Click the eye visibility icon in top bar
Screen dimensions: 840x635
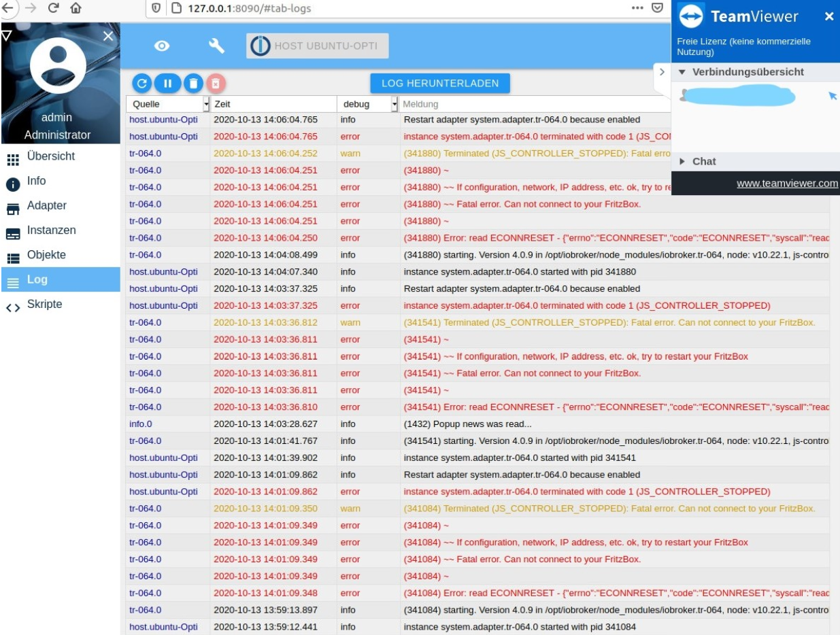pyautogui.click(x=162, y=46)
